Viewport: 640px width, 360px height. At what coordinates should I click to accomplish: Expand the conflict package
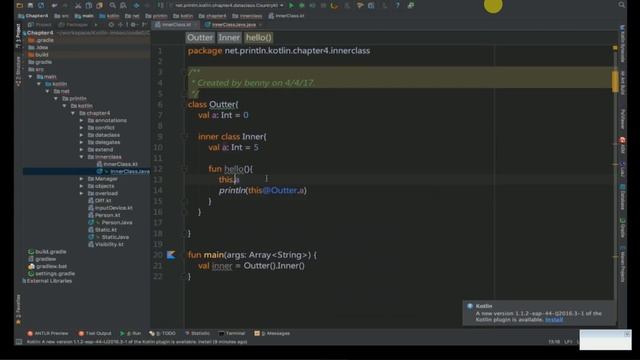tap(82, 128)
